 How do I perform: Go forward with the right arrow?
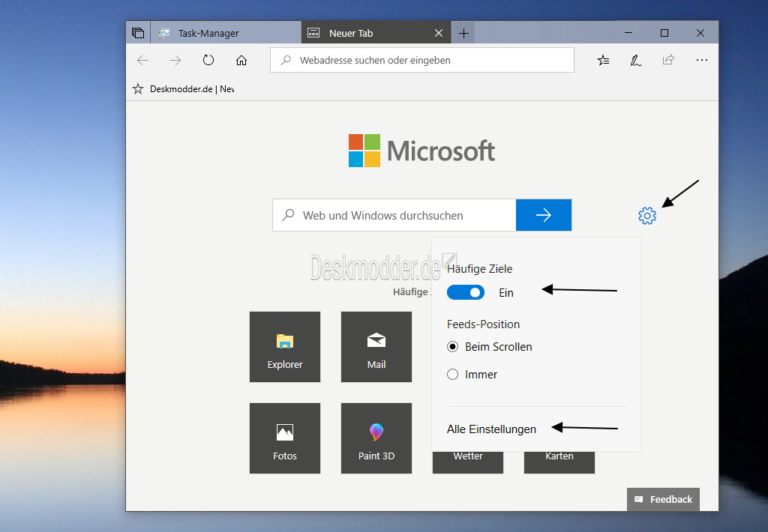point(175,60)
